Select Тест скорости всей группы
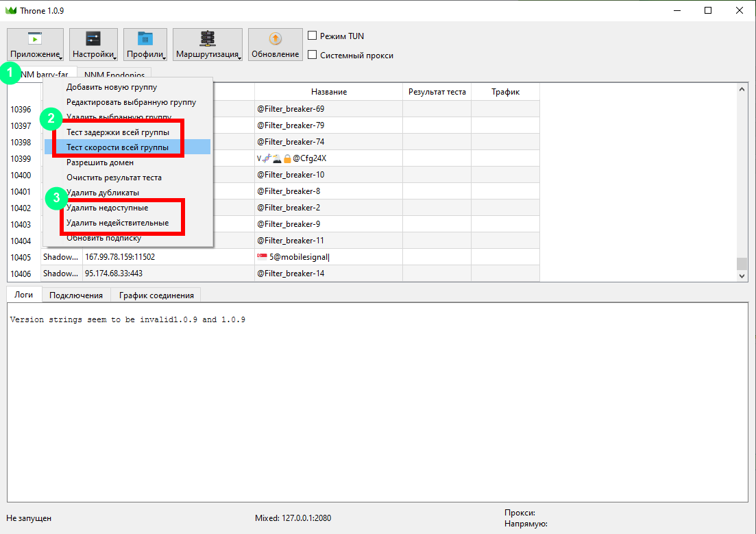Image resolution: width=756 pixels, height=534 pixels. 127,147
